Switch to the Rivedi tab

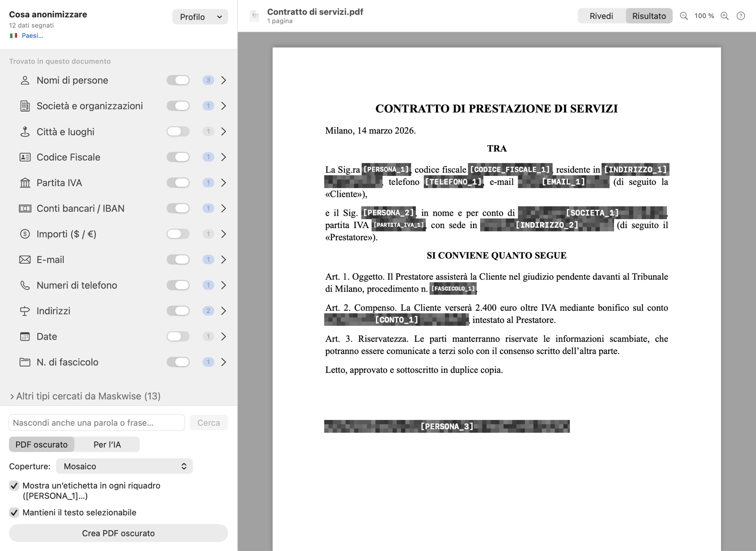(601, 16)
